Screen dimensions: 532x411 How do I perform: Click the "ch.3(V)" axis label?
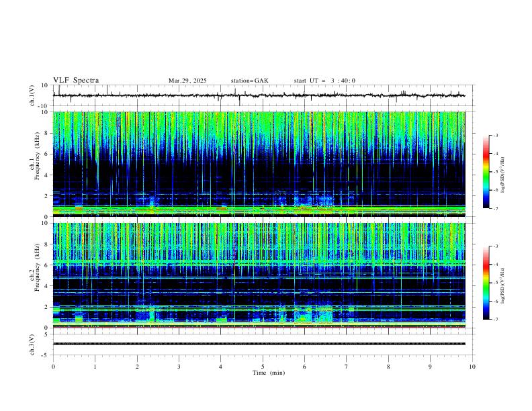point(32,345)
